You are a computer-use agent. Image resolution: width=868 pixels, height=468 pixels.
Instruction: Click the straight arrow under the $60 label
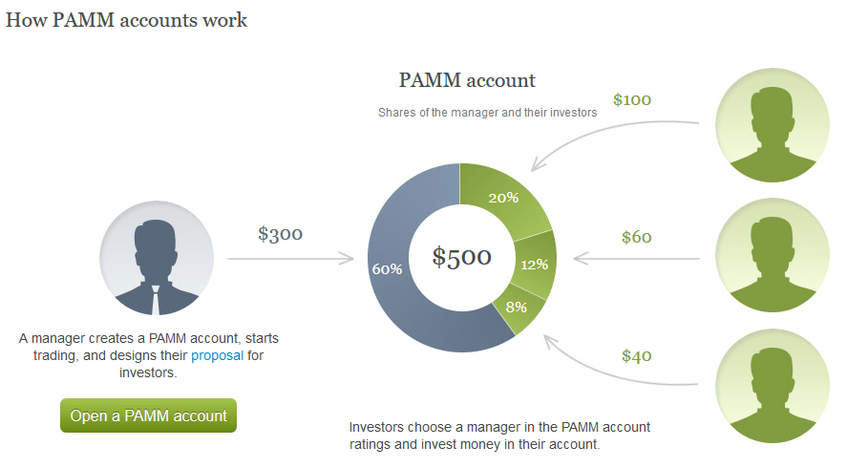(636, 258)
